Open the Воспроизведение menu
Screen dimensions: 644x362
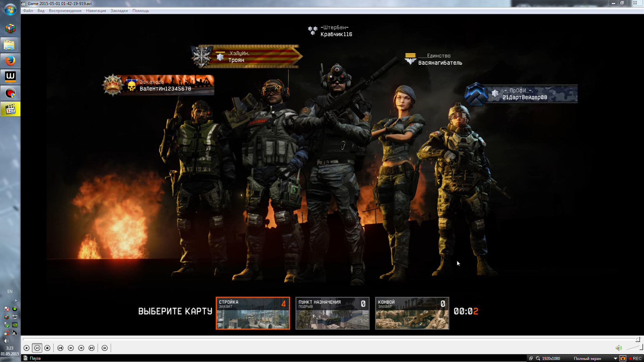65,11
